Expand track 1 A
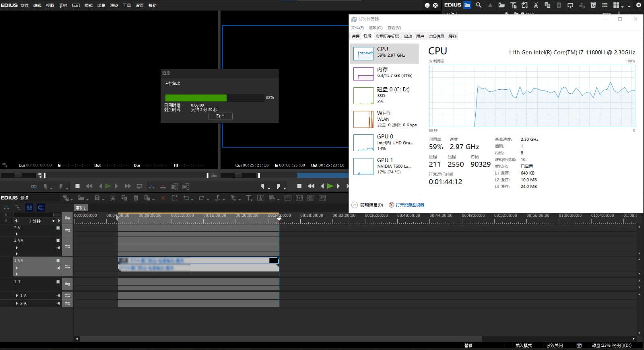Screen dimensions: 644x350 [17, 296]
